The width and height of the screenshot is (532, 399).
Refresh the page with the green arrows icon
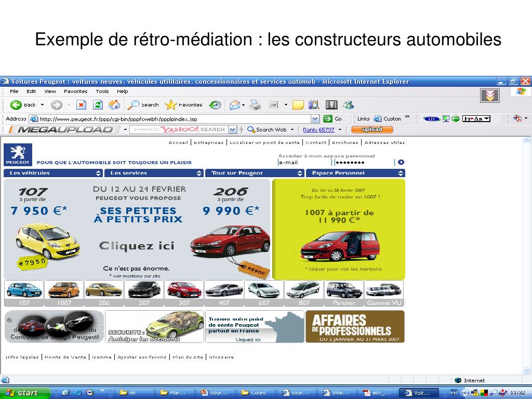coord(98,105)
